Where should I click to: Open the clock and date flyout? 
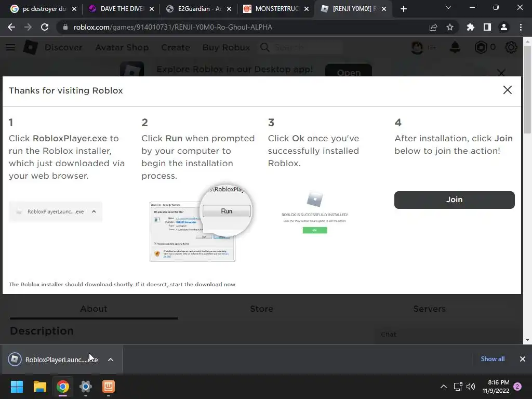click(x=496, y=387)
